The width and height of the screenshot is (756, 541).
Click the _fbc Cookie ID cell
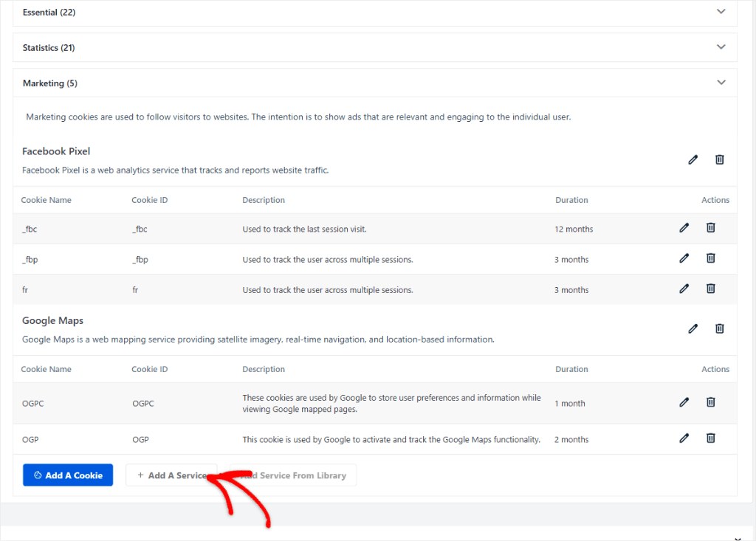tap(140, 229)
